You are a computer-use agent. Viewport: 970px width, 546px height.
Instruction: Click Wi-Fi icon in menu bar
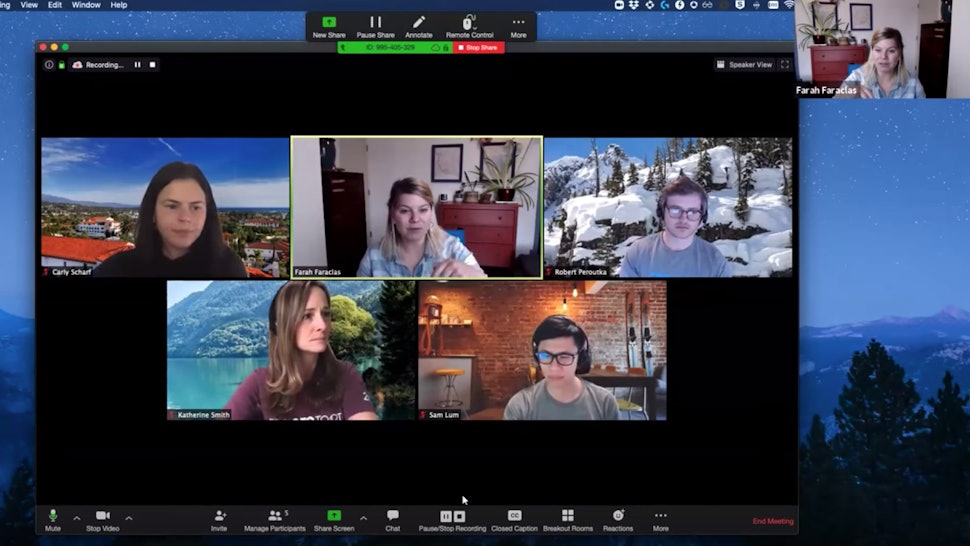point(789,5)
